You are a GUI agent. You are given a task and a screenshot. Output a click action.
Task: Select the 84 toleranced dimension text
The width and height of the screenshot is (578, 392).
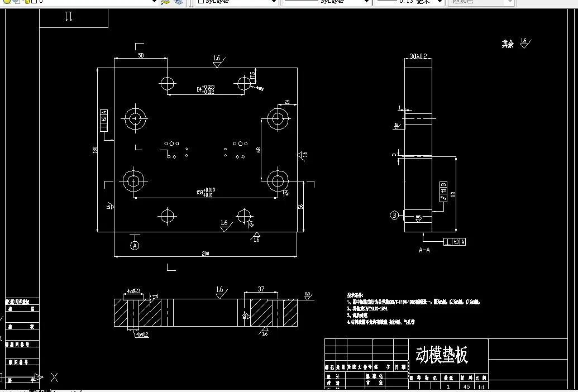click(206, 89)
